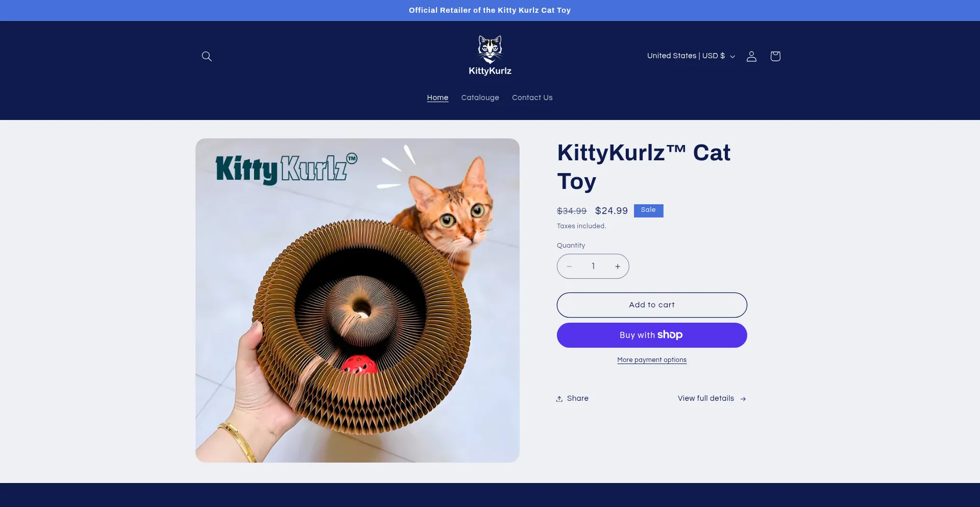Click the KittyKurlz cat logo
The width and height of the screenshot is (980, 507).
click(490, 55)
